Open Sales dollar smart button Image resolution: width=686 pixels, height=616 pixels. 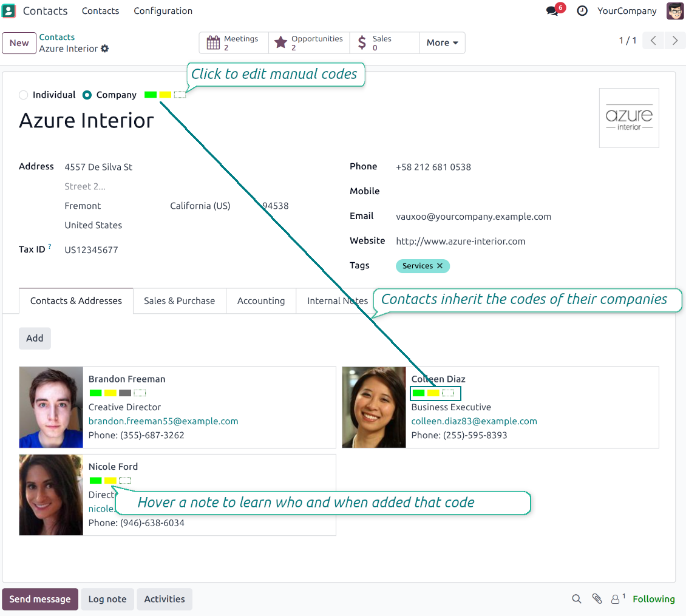[384, 43]
